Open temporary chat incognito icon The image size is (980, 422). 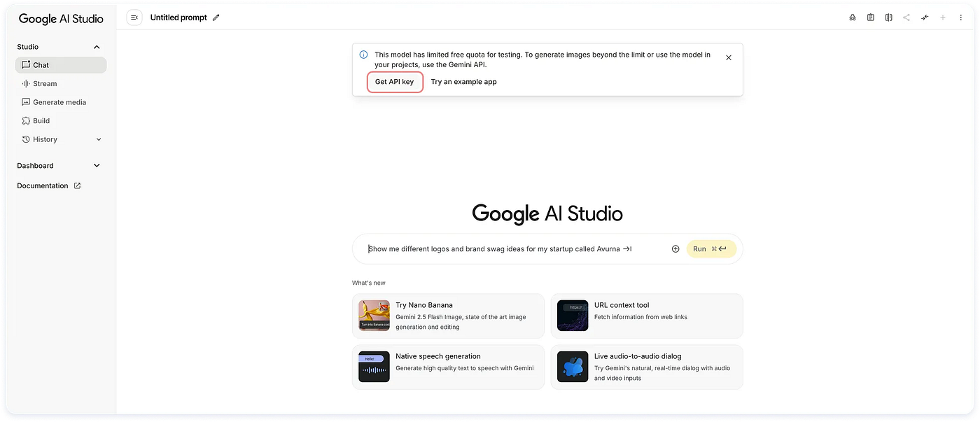coord(852,17)
